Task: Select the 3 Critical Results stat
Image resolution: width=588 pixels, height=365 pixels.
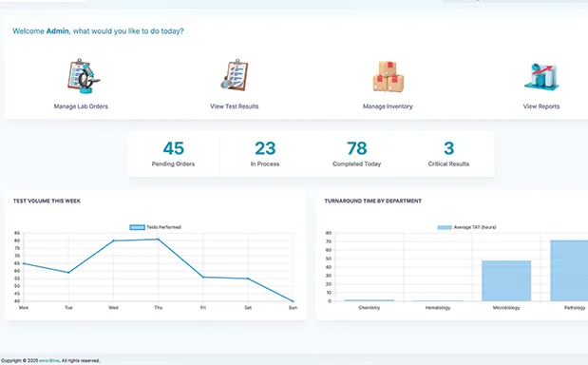Action: (448, 154)
